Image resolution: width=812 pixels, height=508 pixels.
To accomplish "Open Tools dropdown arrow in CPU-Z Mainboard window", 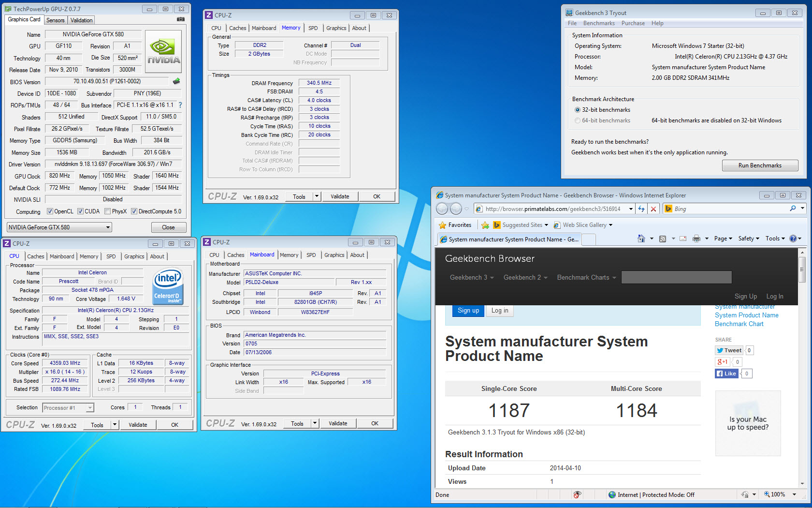I will (315, 423).
